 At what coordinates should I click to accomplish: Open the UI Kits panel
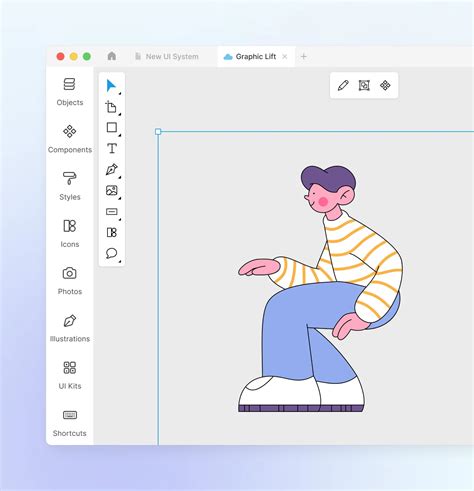pos(70,375)
